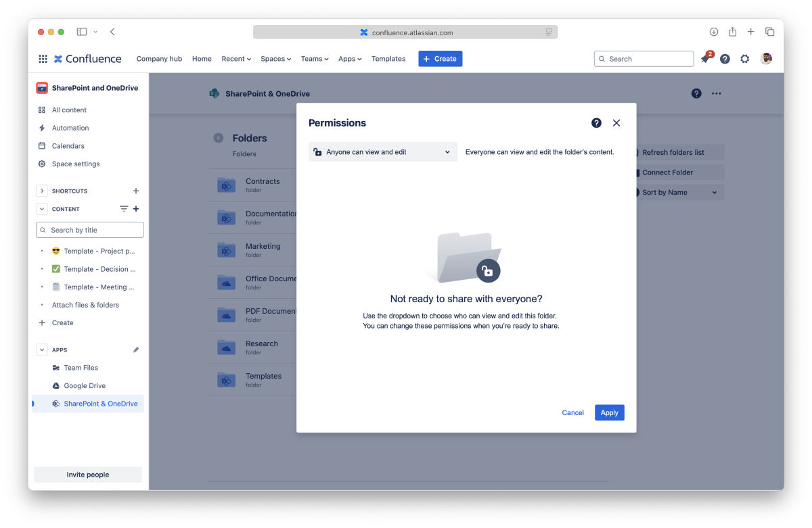Click the Cancel button
This screenshot has height=528, width=812.
(x=572, y=412)
